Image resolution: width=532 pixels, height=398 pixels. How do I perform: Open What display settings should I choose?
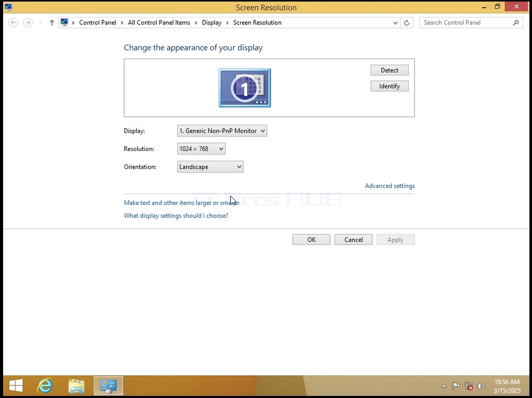click(176, 216)
